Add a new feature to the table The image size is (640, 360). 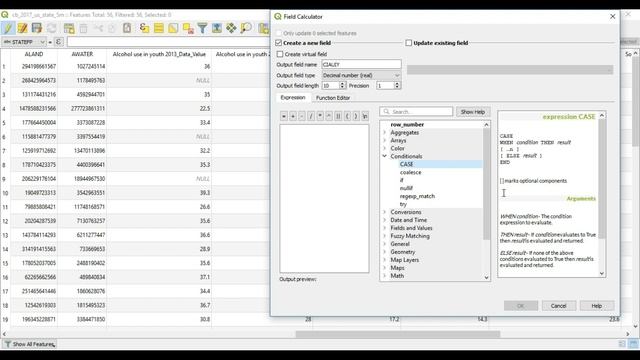(x=69, y=28)
